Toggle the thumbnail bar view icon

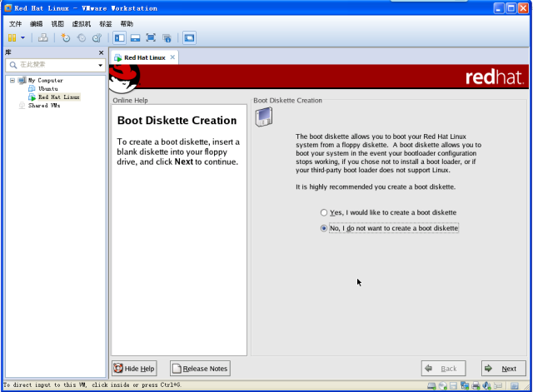pos(135,37)
